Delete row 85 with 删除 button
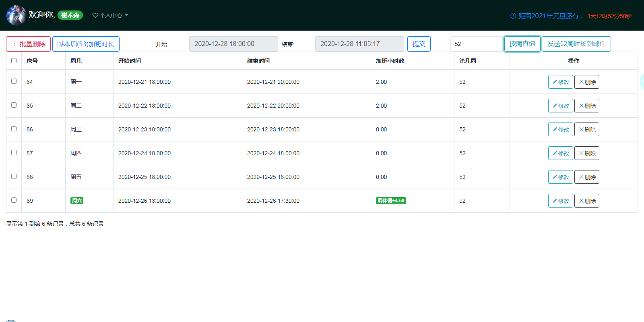The image size is (644, 322). coord(587,106)
